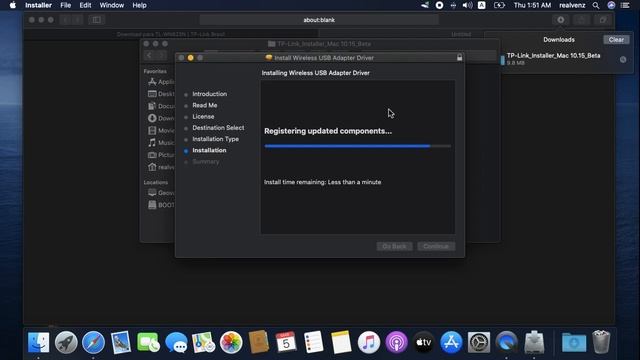Image resolution: width=640 pixels, height=360 pixels.
Task: Reveal TP-Link download in Finder magnifier icon
Action: 623,60
